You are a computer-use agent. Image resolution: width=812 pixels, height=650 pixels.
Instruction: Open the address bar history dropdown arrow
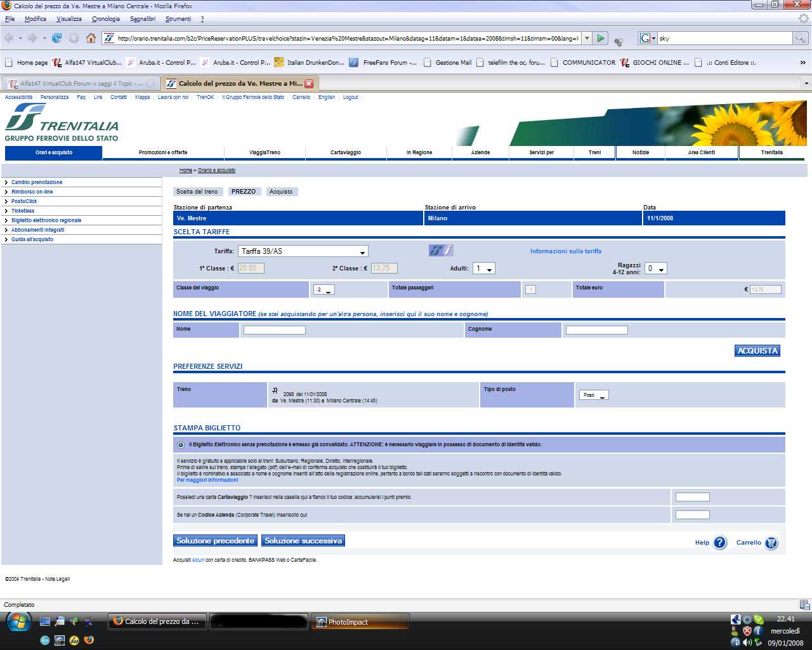(587, 38)
